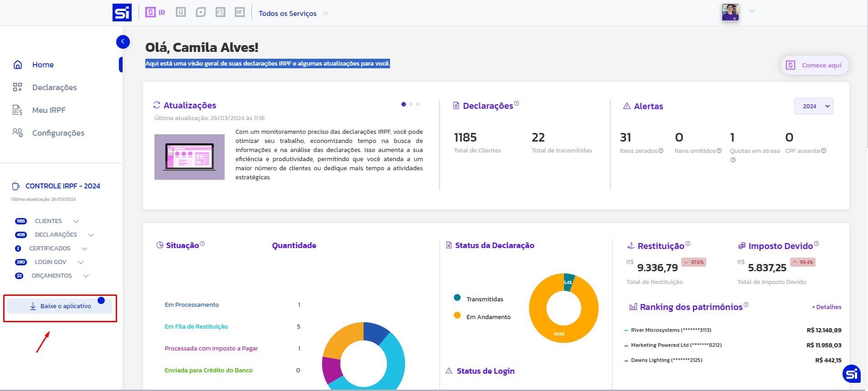Open the SI chat widget icon

click(x=851, y=374)
